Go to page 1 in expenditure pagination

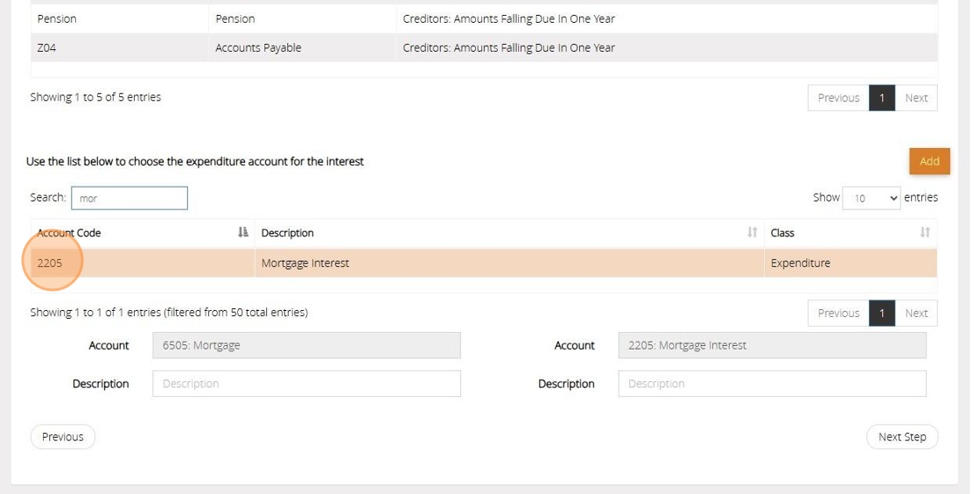pyautogui.click(x=882, y=314)
